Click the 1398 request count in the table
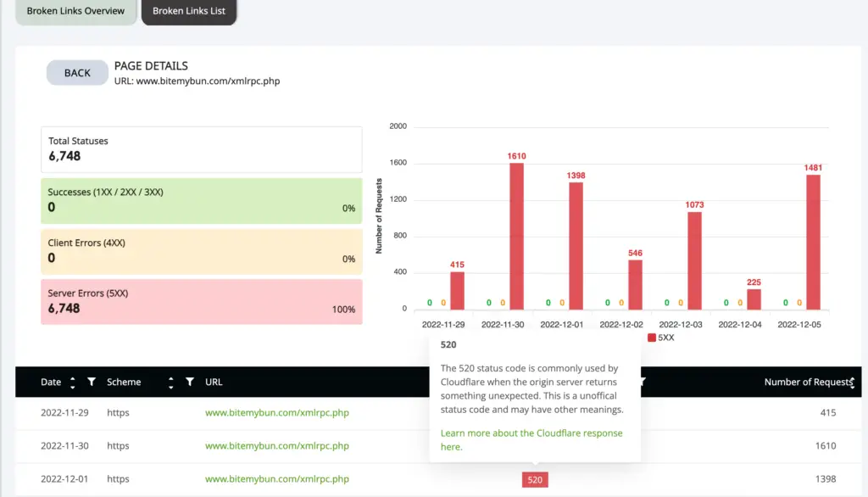868x497 pixels. tap(826, 479)
